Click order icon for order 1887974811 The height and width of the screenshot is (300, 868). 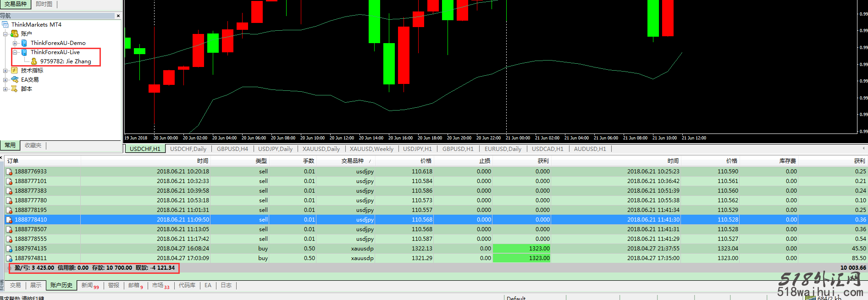(9, 258)
